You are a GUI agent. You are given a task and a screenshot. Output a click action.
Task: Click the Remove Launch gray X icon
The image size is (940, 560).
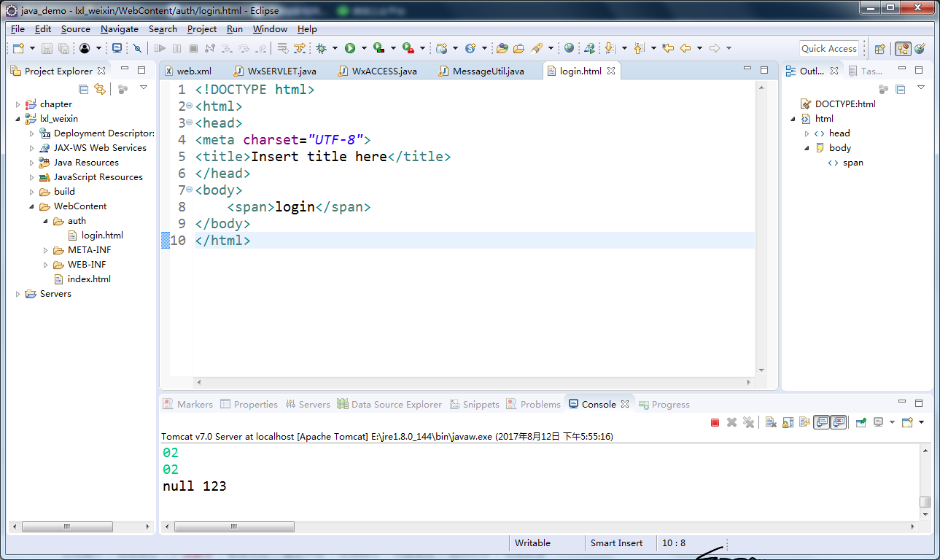[731, 422]
